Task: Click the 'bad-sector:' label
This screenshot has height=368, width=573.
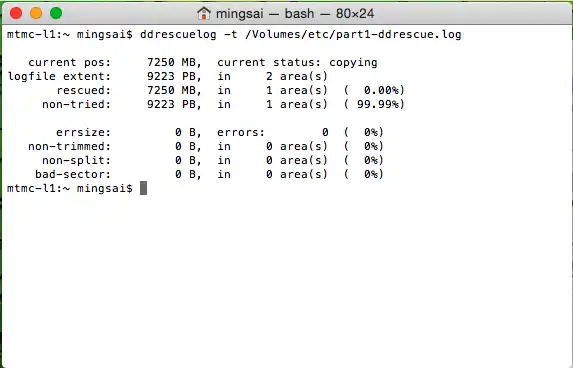Action: point(73,174)
